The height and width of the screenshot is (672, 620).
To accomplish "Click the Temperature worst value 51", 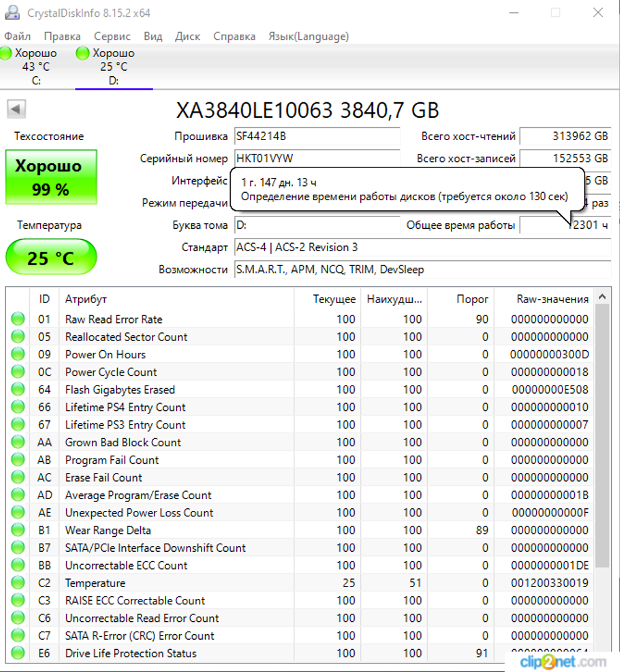I will [x=415, y=583].
